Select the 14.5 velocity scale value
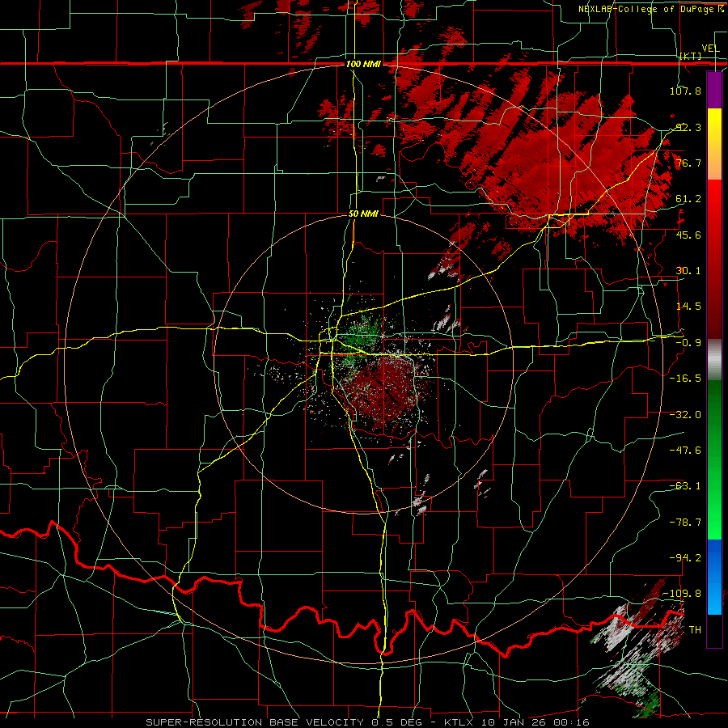Image resolution: width=728 pixels, height=728 pixels. click(x=688, y=307)
